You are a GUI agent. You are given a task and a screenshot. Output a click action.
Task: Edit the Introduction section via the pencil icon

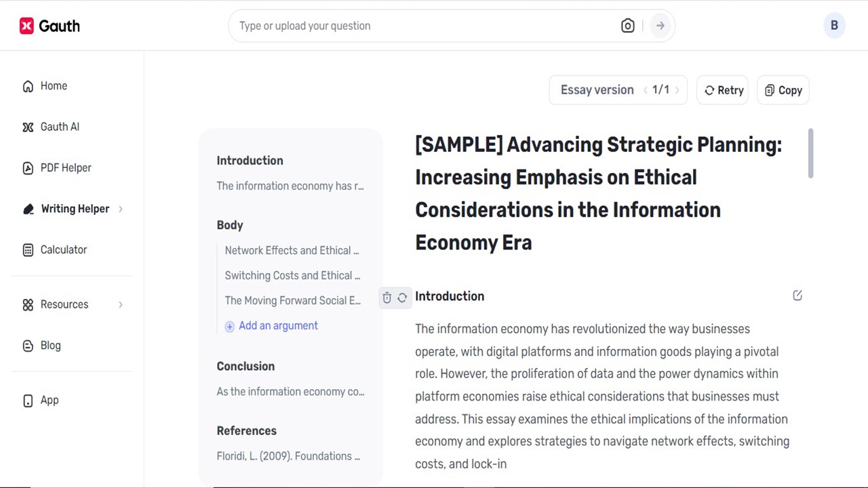coord(797,295)
